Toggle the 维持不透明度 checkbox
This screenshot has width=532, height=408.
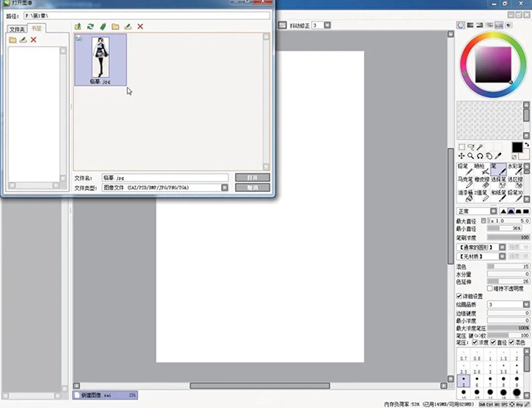(x=490, y=288)
